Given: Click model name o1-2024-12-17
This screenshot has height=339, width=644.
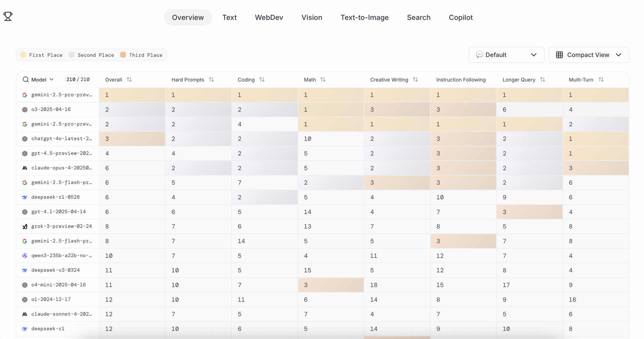Looking at the screenshot, I should point(51,299).
